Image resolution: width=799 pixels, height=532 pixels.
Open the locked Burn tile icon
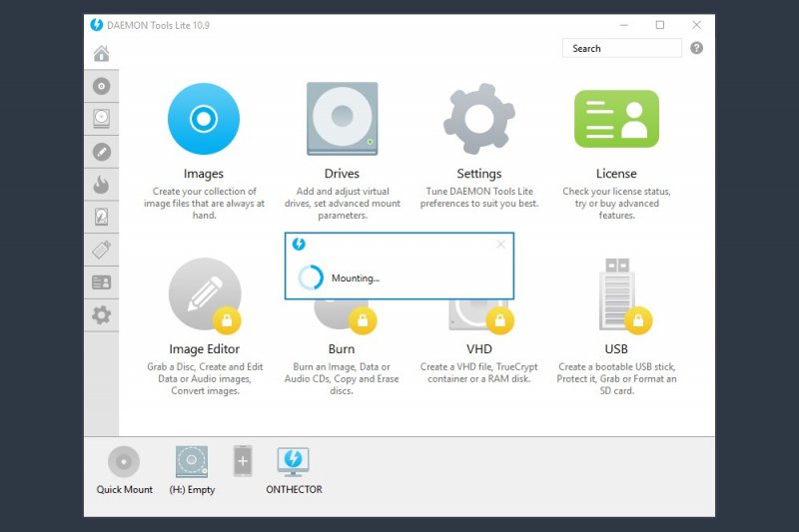345,316
